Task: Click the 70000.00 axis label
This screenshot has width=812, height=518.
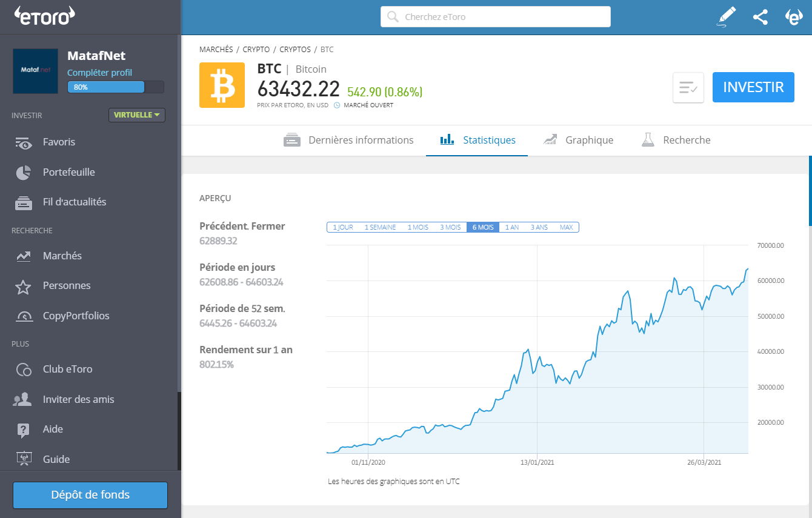Action: coord(771,246)
